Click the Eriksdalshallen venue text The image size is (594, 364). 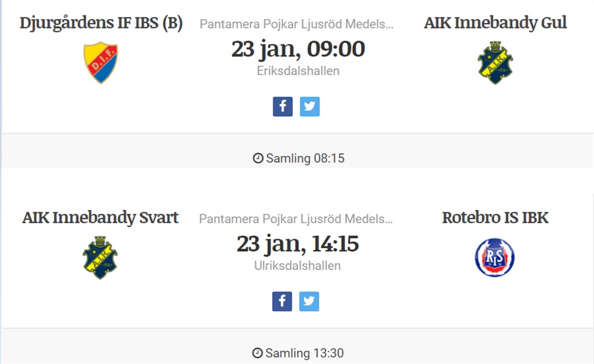pyautogui.click(x=298, y=71)
